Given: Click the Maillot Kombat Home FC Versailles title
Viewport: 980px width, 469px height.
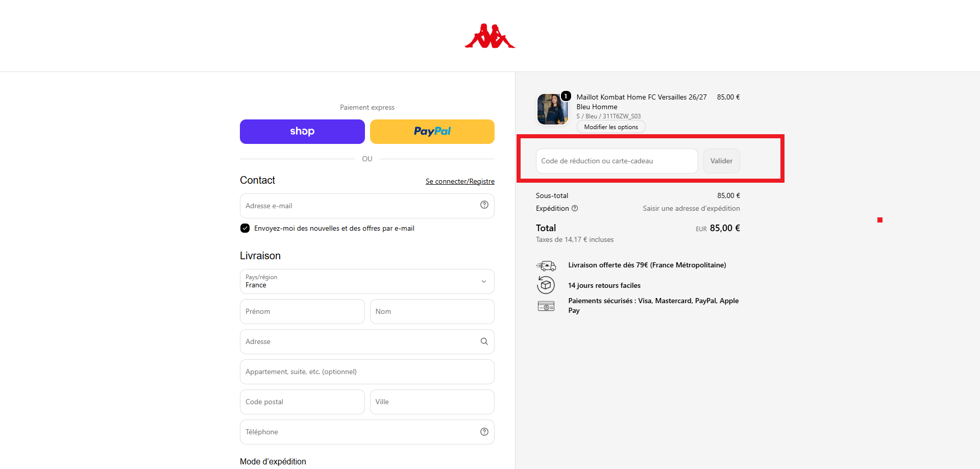Looking at the screenshot, I should click(642, 102).
